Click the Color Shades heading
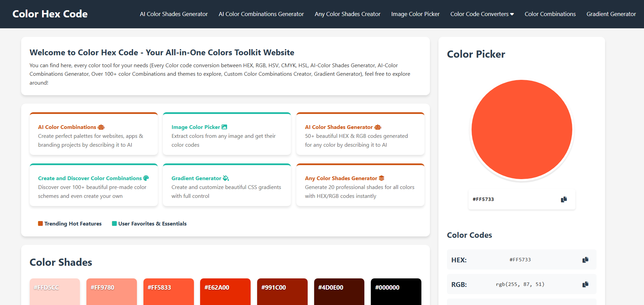 pos(61,262)
